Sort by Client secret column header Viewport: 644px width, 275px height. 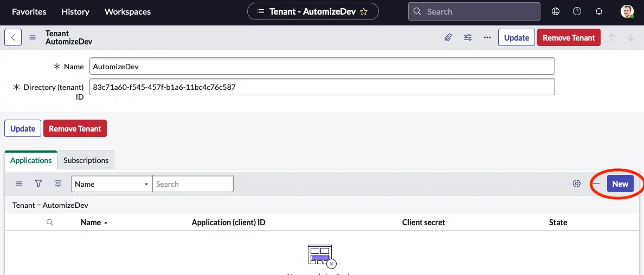click(x=423, y=222)
